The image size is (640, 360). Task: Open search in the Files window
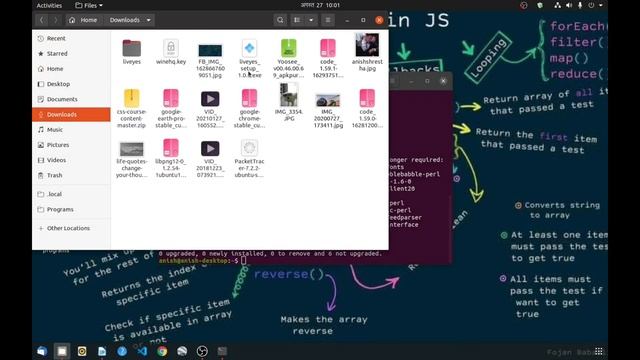(x=280, y=20)
